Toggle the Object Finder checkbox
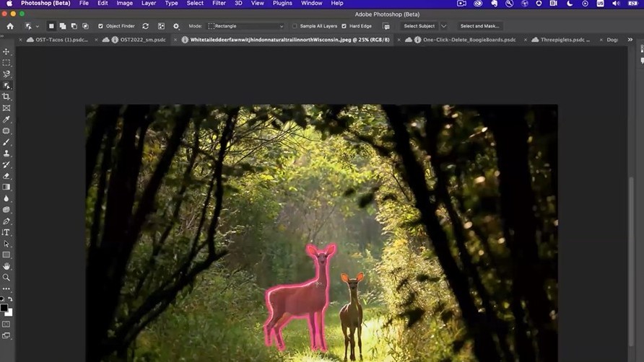The height and width of the screenshot is (362, 644). pos(100,26)
